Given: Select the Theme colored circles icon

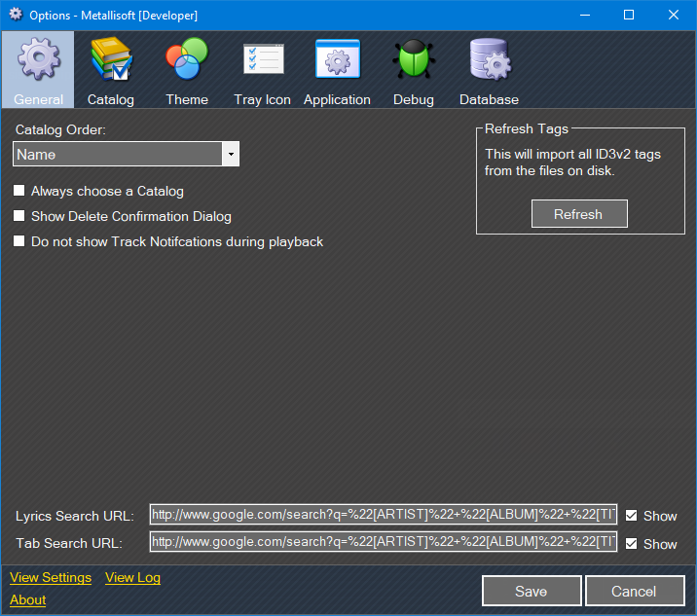Looking at the screenshot, I should click(x=186, y=62).
